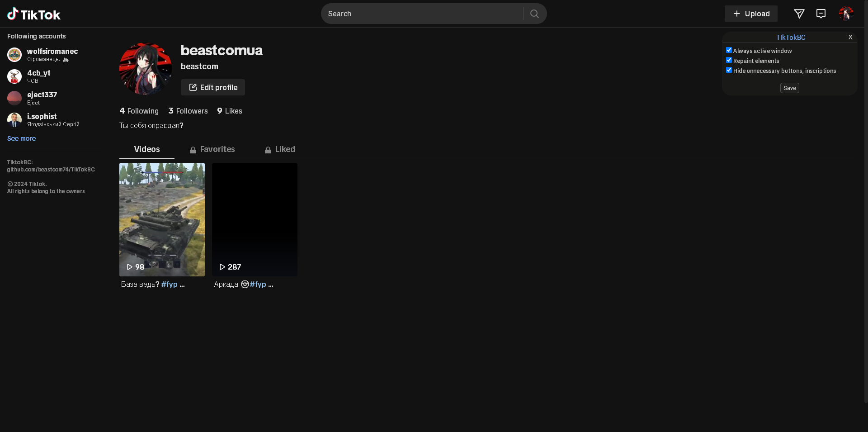This screenshot has width=868, height=432.
Task: Switch to the Liked tab
Action: (x=280, y=149)
